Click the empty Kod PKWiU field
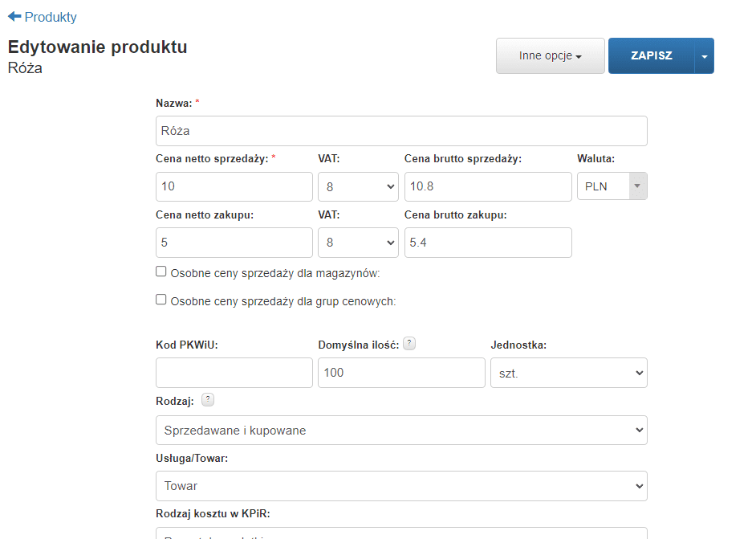The width and height of the screenshot is (756, 539). [234, 373]
